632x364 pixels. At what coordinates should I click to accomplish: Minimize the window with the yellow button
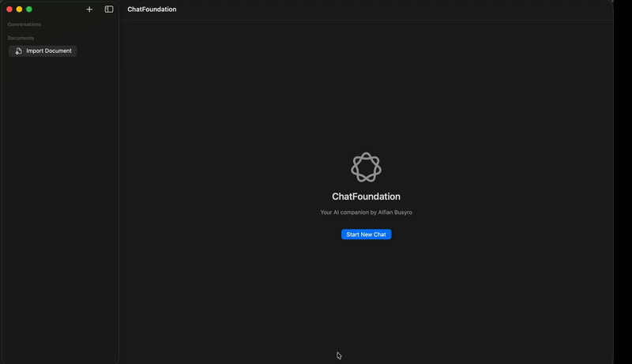tap(19, 9)
